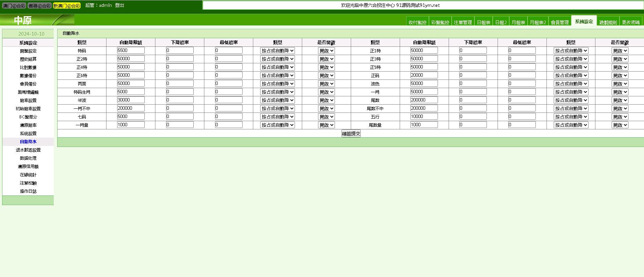The height and width of the screenshot is (277, 644).
Task: Open 系統設置 in sidebar
Action: (x=28, y=134)
